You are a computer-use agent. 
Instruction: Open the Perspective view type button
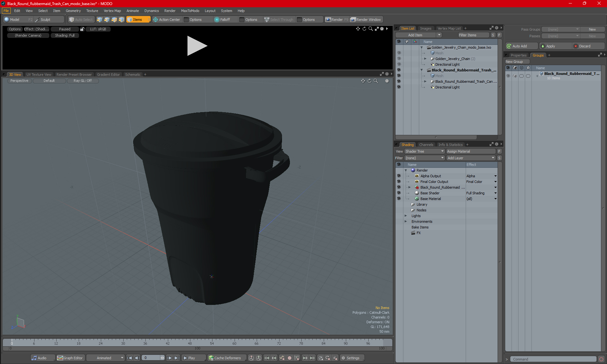click(19, 81)
